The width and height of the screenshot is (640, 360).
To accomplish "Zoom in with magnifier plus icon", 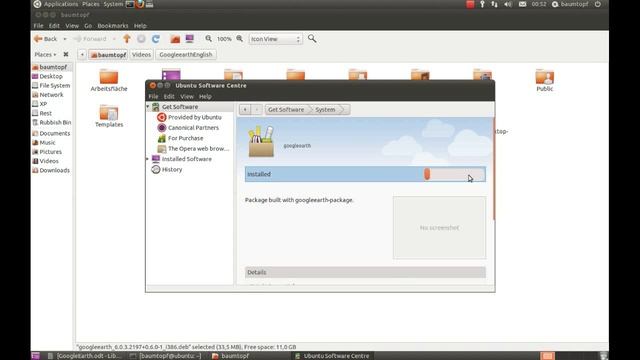I will coord(240,39).
